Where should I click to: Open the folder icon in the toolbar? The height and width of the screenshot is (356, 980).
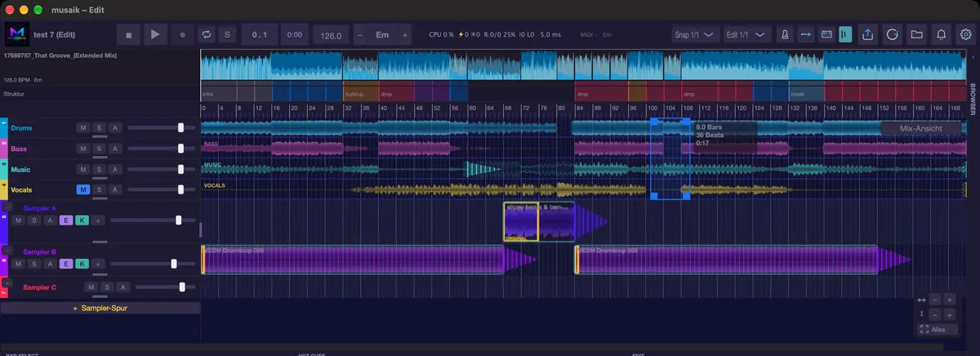coord(917,35)
